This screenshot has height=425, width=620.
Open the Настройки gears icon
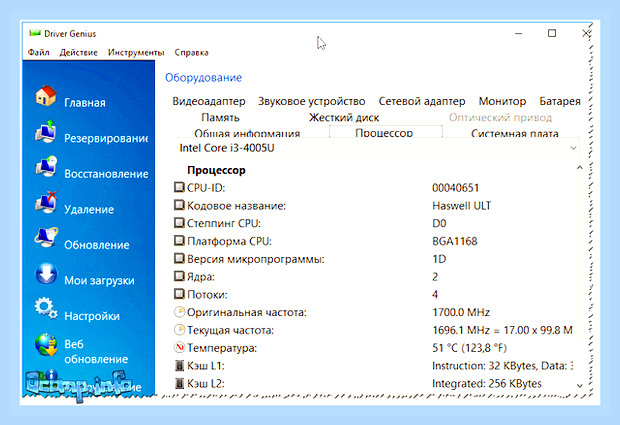pos(46,309)
